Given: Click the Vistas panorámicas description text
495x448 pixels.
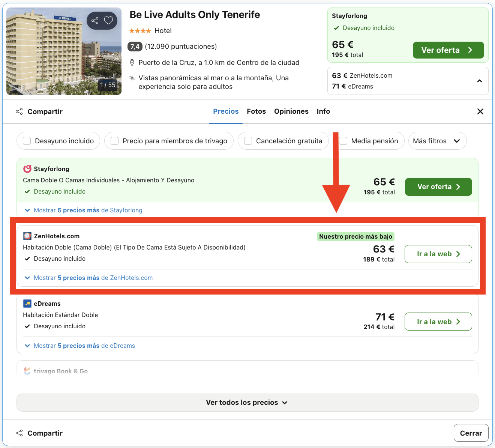Looking at the screenshot, I should [x=214, y=82].
